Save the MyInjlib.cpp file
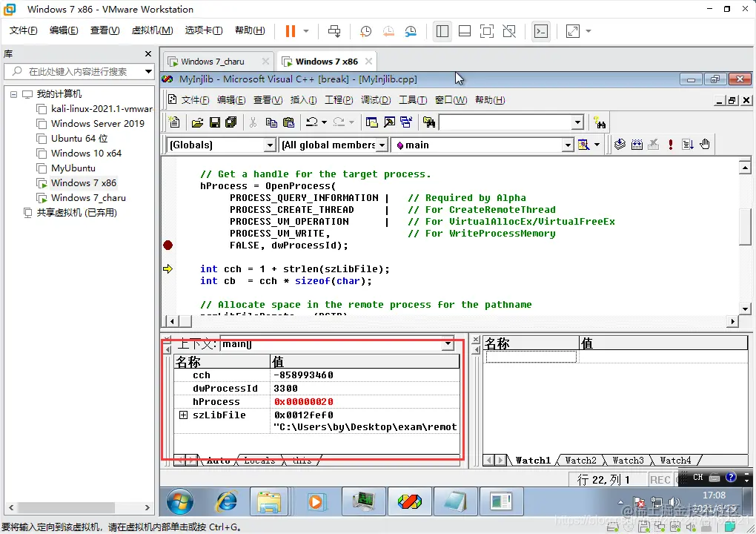This screenshot has width=756, height=534. (214, 122)
